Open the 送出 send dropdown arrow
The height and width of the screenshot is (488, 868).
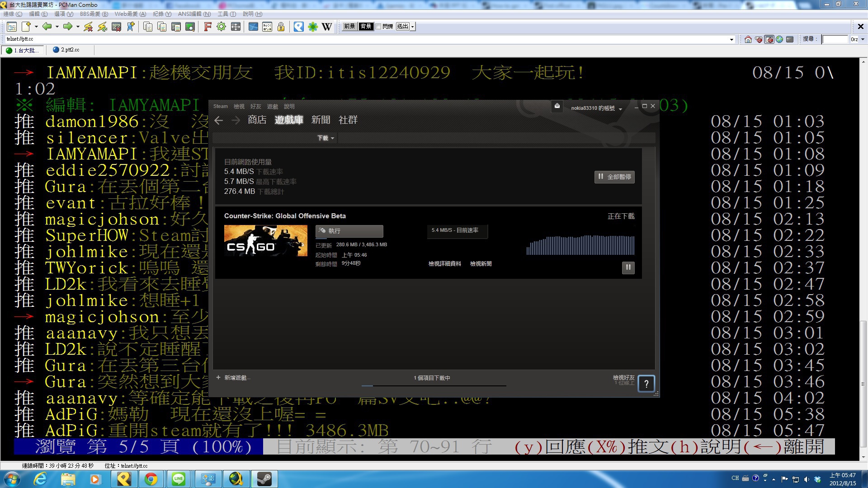coord(413,27)
